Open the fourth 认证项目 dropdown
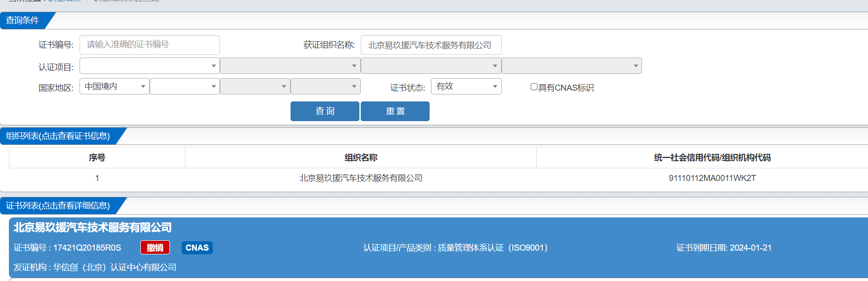This screenshot has width=868, height=281. [x=572, y=66]
